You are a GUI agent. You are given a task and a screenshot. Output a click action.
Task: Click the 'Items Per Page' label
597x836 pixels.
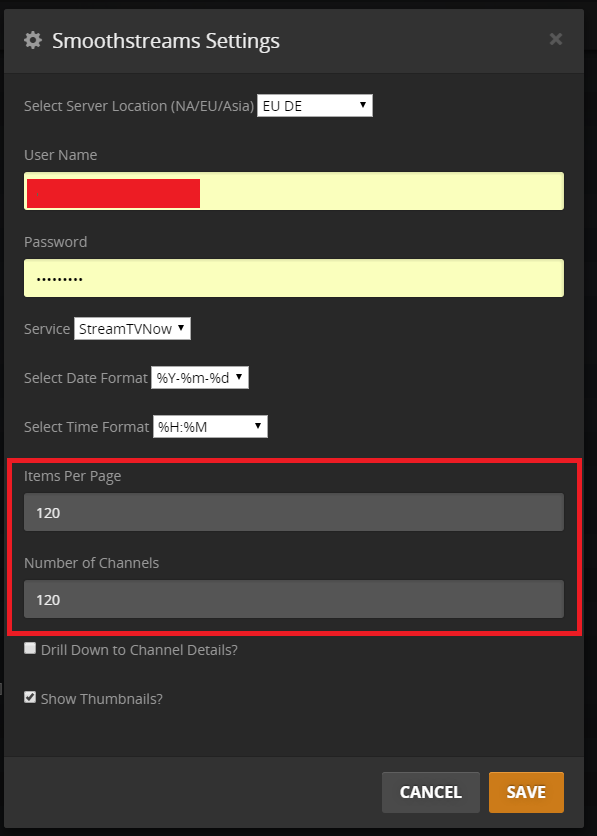(72, 476)
